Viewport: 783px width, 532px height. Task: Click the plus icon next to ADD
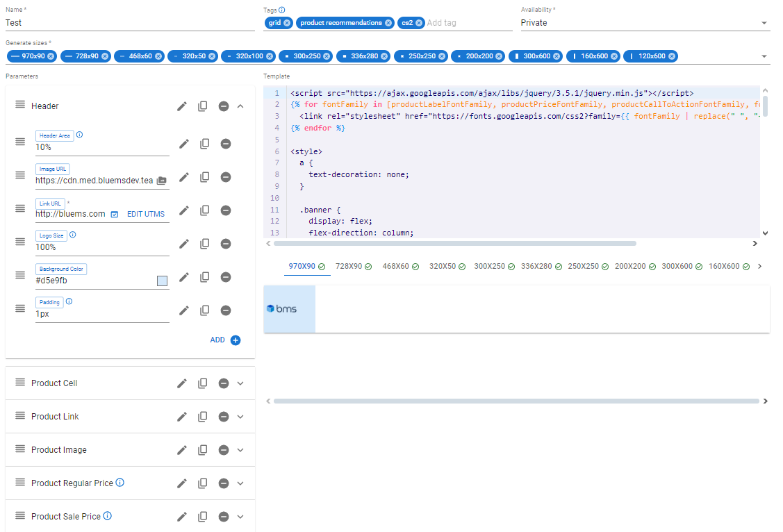click(236, 340)
